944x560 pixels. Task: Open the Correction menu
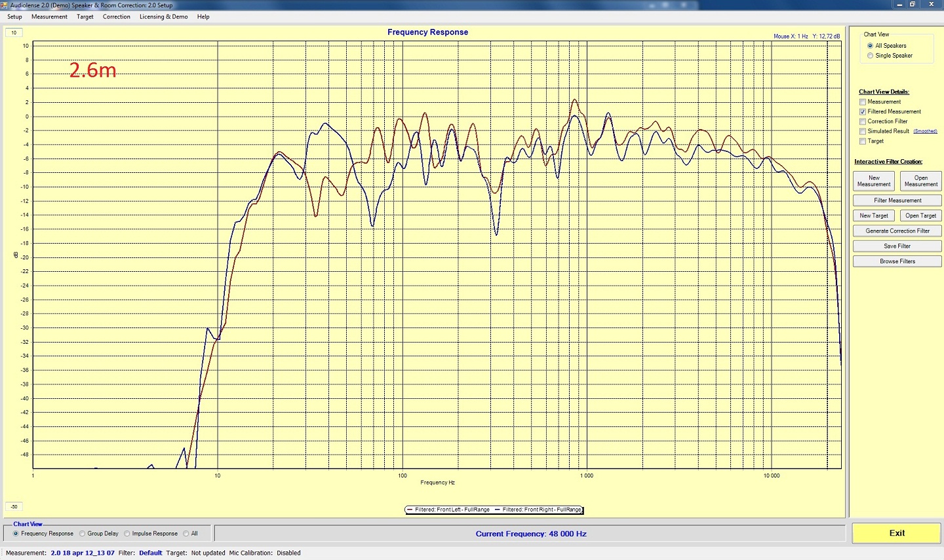click(x=117, y=17)
